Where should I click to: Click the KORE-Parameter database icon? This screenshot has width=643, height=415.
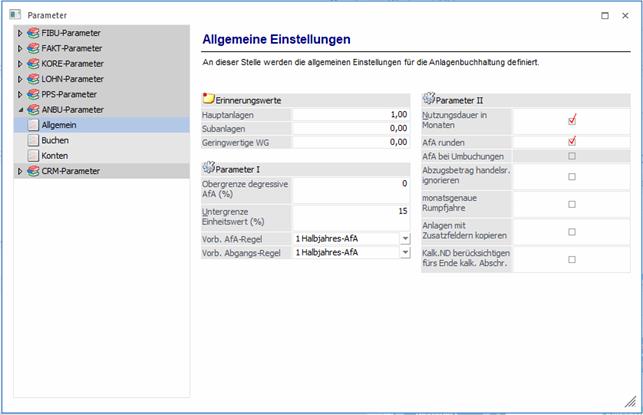coord(33,63)
